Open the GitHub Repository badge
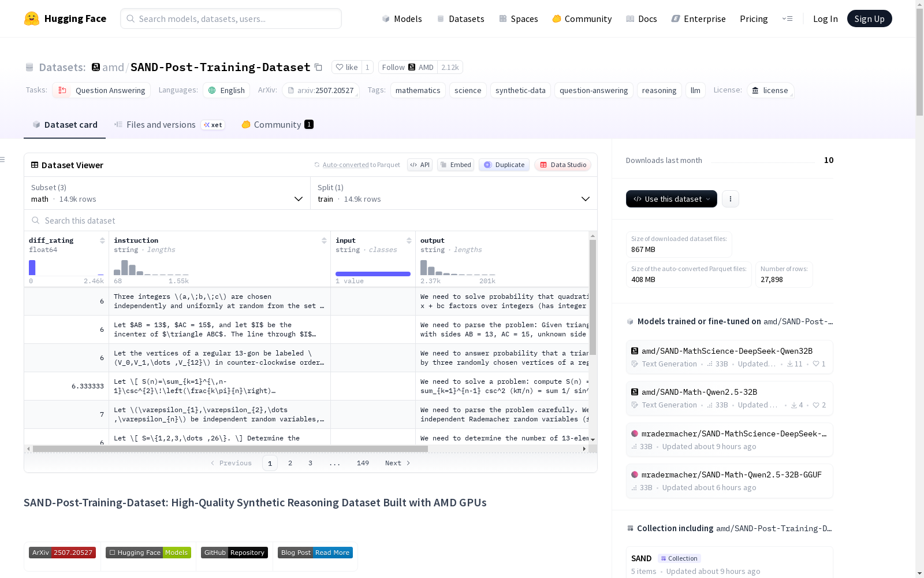The height and width of the screenshot is (578, 924). [x=234, y=553]
